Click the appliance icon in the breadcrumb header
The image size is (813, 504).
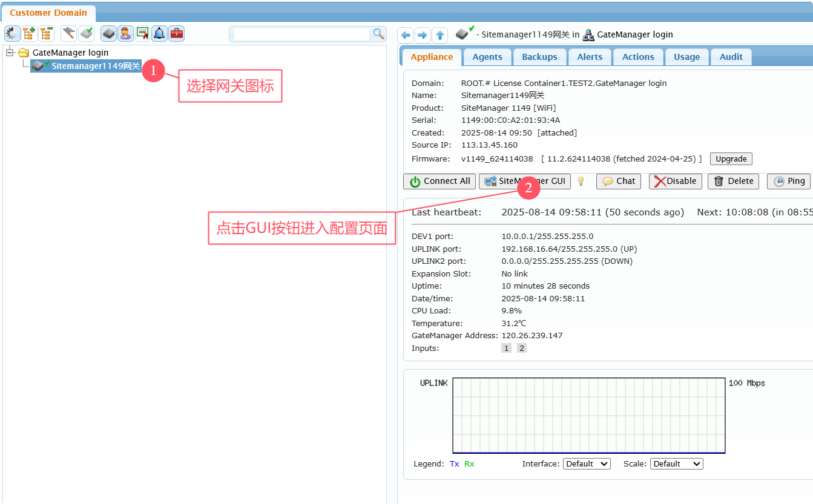(464, 33)
